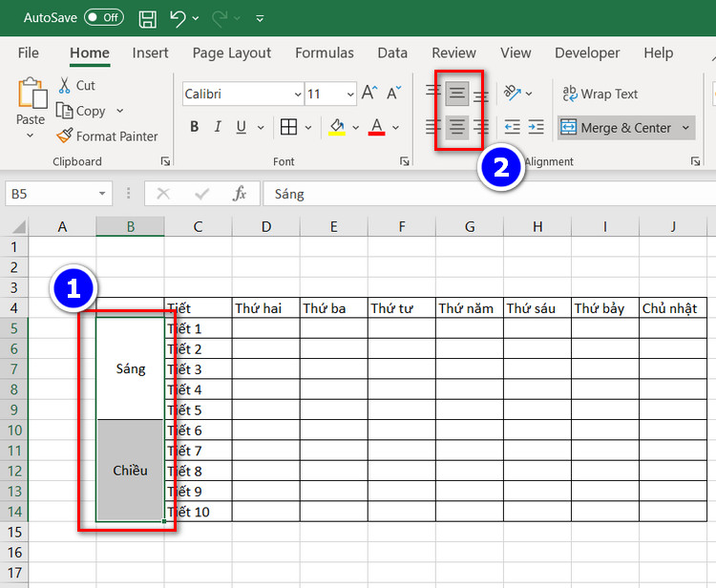Expand underline style dropdown arrow
Screen dimensions: 716x588
point(261,127)
